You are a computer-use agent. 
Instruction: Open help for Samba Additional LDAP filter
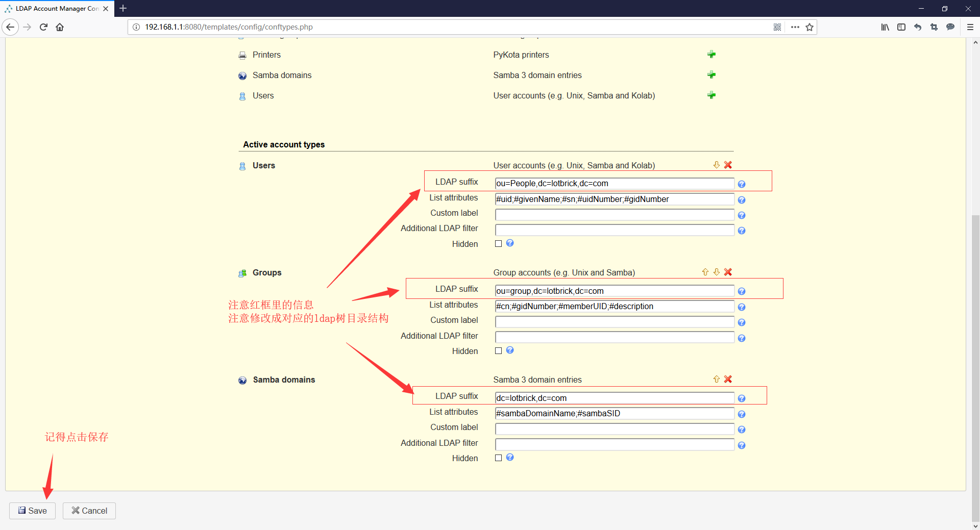[742, 445]
